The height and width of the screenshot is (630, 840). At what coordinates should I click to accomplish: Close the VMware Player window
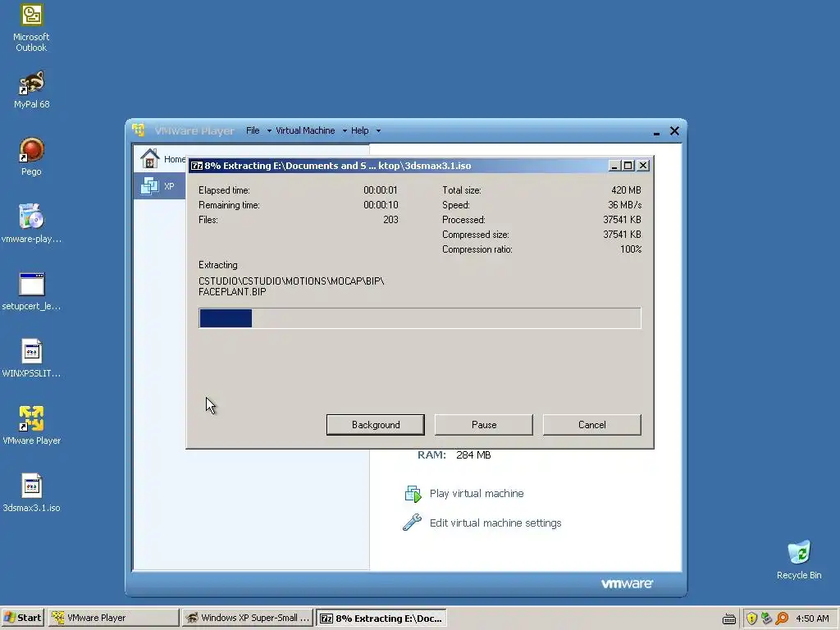click(674, 130)
